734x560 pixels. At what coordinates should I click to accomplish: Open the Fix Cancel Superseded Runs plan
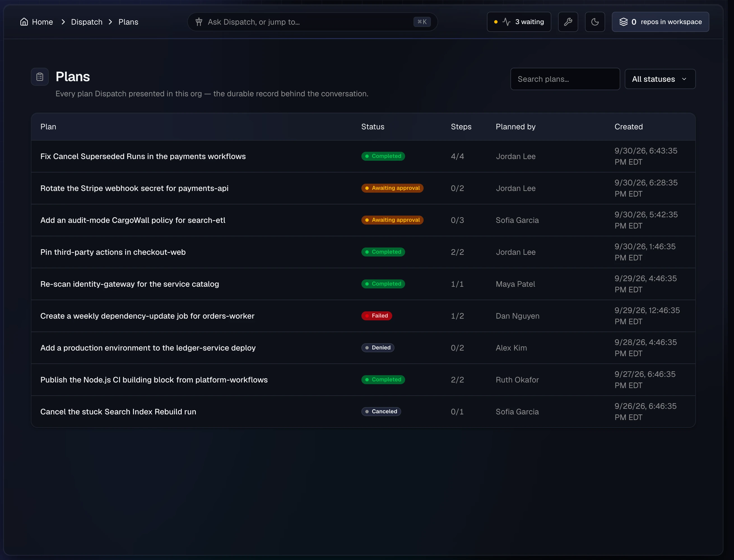click(x=143, y=156)
